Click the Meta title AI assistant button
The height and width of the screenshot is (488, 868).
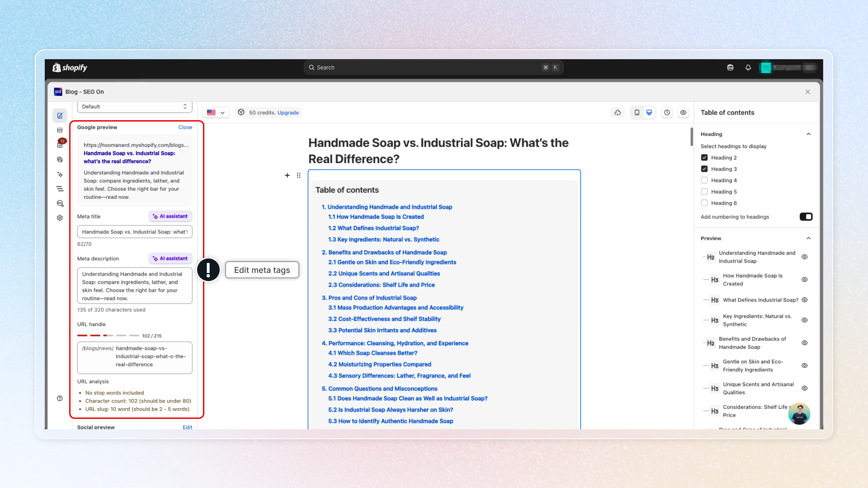point(170,216)
